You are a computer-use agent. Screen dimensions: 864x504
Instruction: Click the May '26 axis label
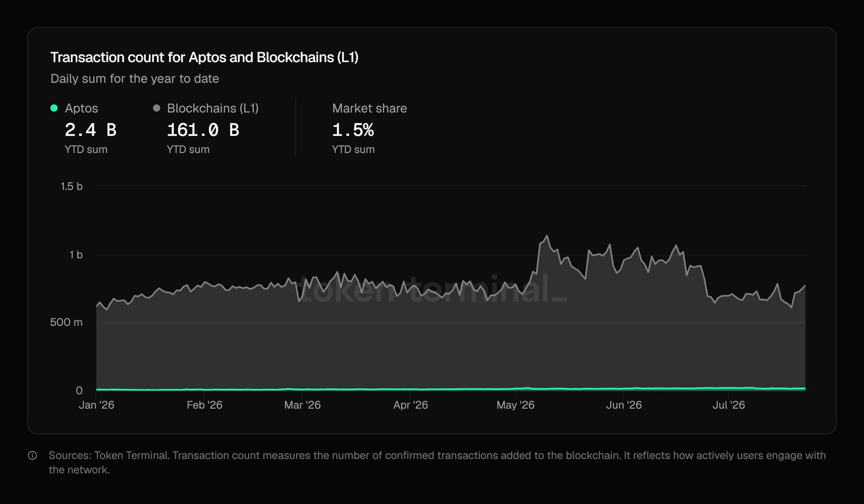515,405
